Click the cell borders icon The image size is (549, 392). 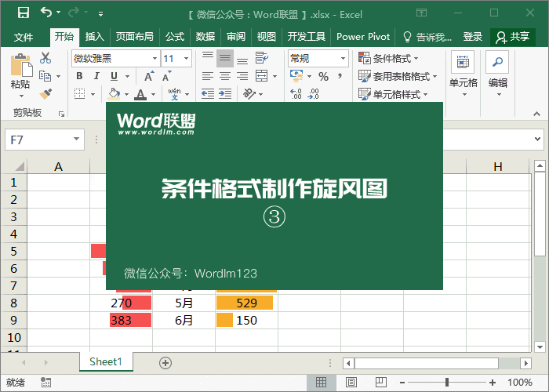[80, 93]
